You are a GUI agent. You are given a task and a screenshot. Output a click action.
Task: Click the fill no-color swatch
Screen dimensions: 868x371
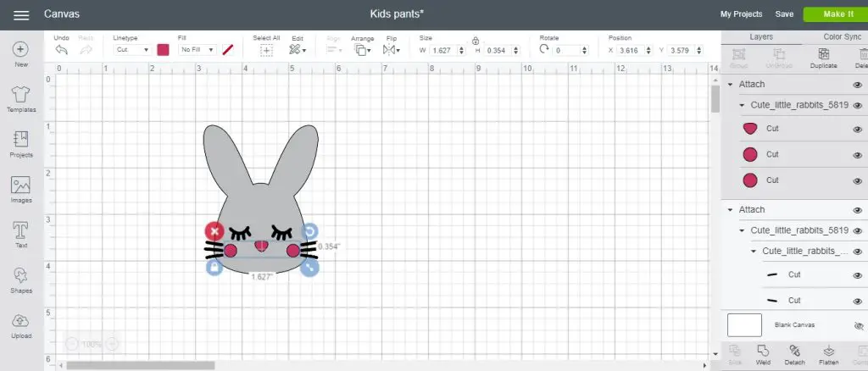(227, 50)
